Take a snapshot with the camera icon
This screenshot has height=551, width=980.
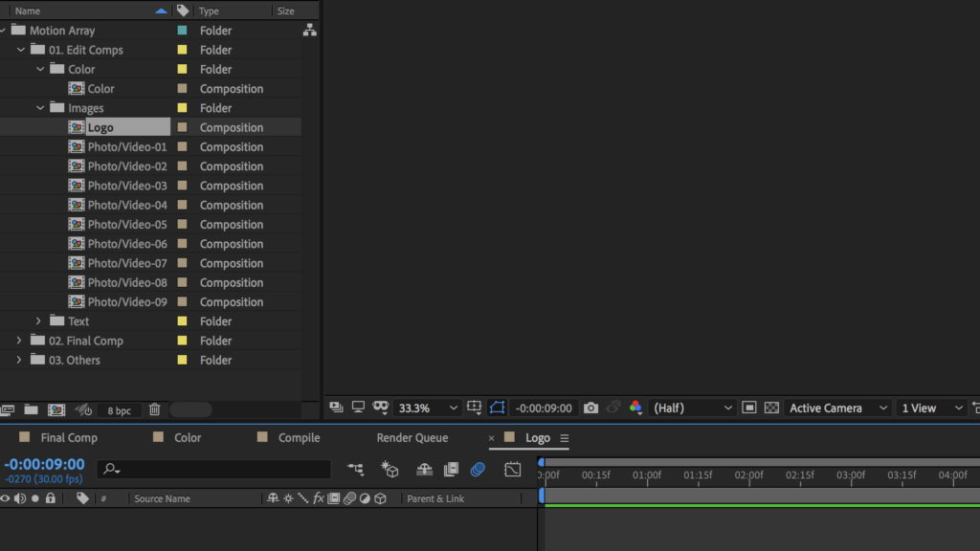click(590, 408)
